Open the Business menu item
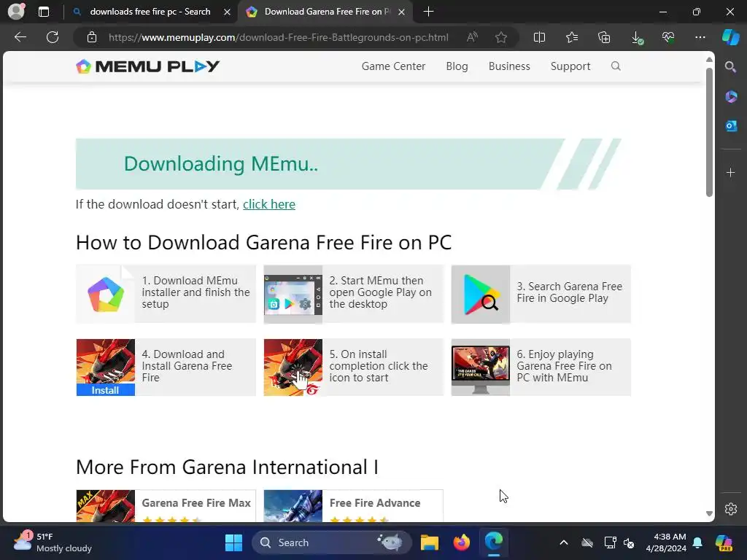 (x=508, y=66)
